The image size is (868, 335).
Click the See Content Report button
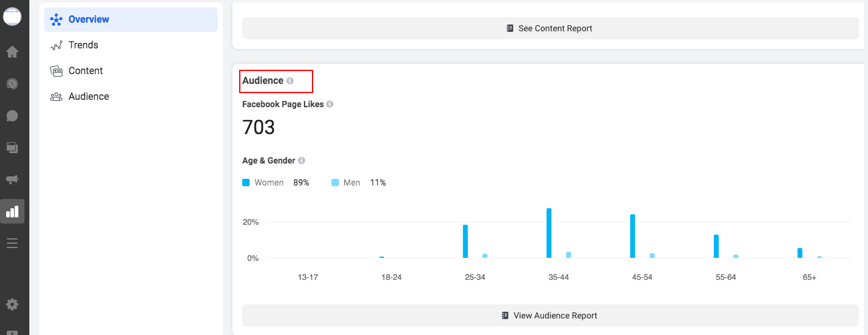(x=550, y=28)
